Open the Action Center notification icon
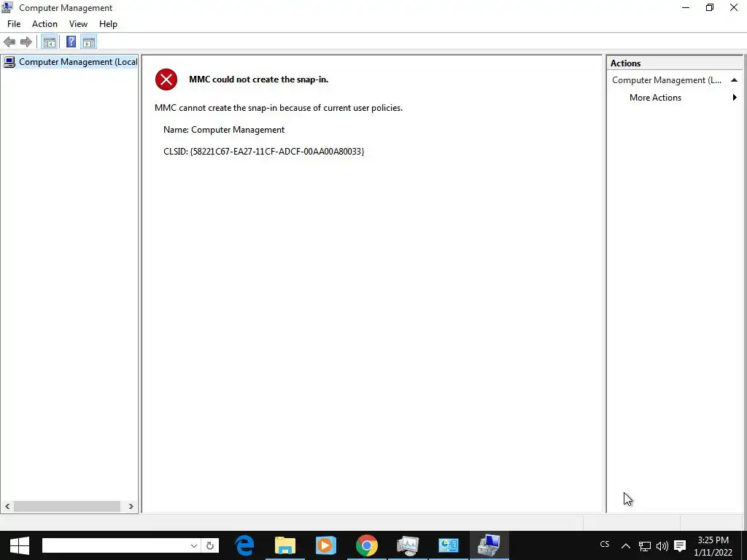 point(680,546)
